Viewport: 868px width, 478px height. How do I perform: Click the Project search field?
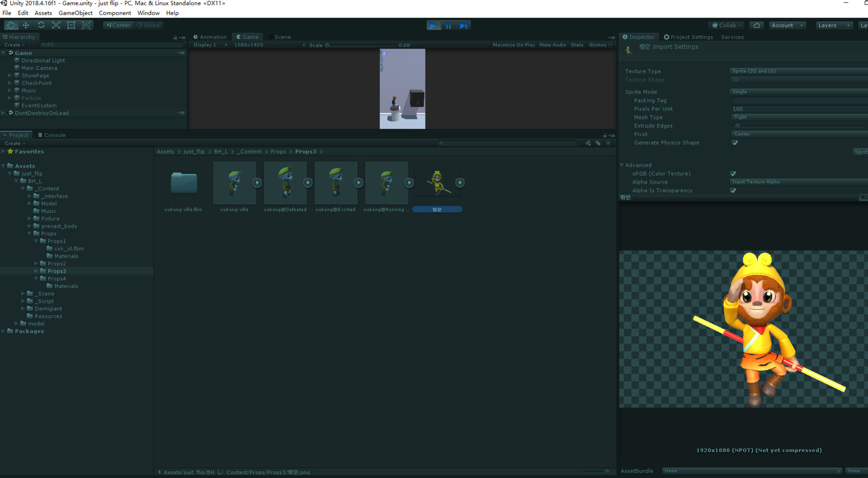(508, 143)
